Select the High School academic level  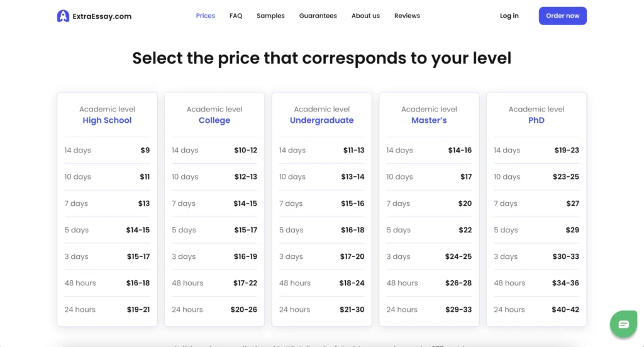coord(107,120)
